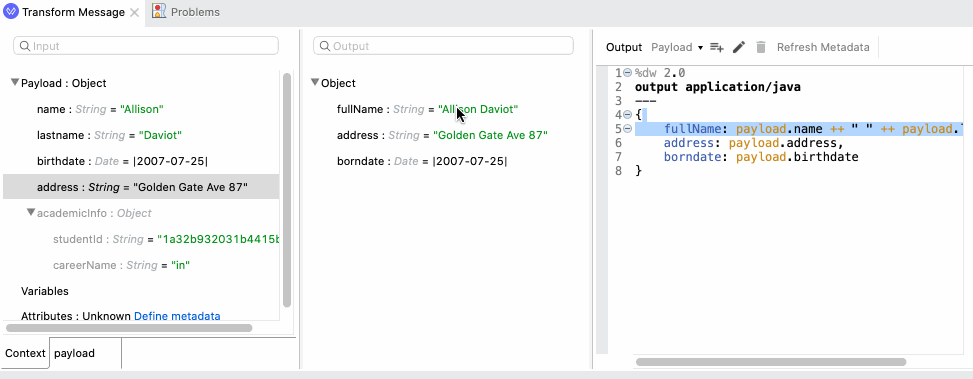Click the Problems tab icon
The height and width of the screenshot is (379, 973).
click(x=159, y=11)
